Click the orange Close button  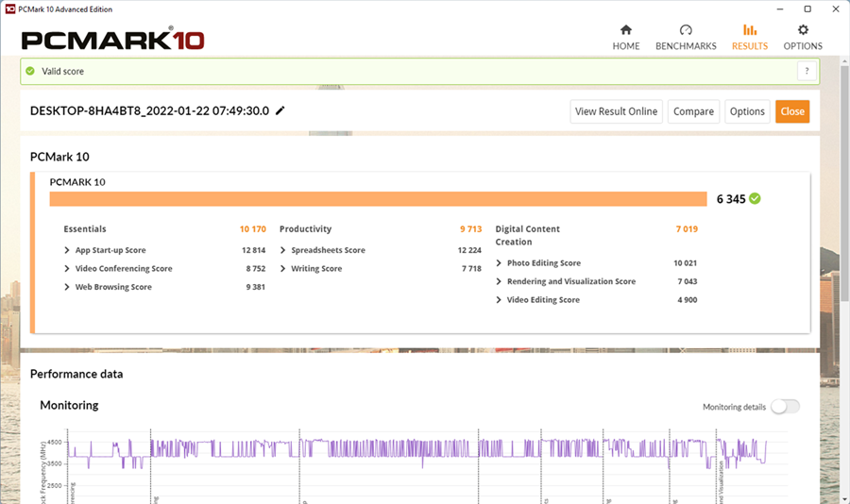pos(792,111)
